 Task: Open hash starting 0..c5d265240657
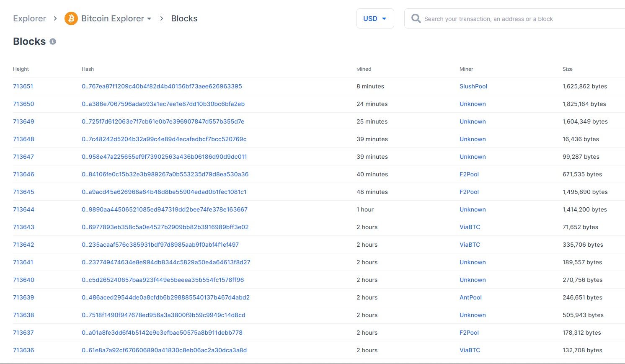click(163, 280)
